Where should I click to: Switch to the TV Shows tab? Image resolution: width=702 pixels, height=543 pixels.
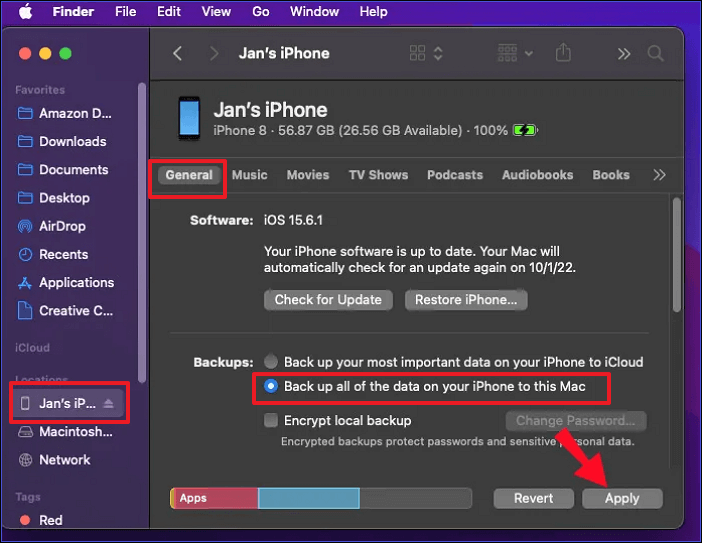click(x=378, y=175)
